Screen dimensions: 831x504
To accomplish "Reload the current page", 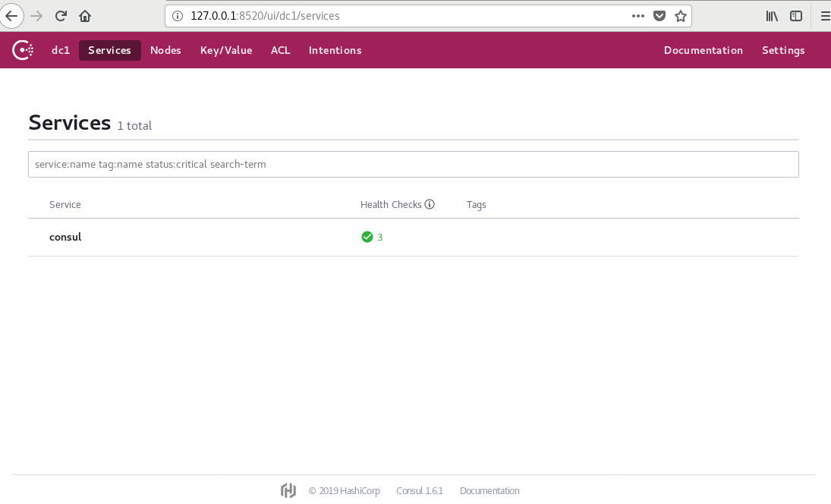I will click(61, 16).
